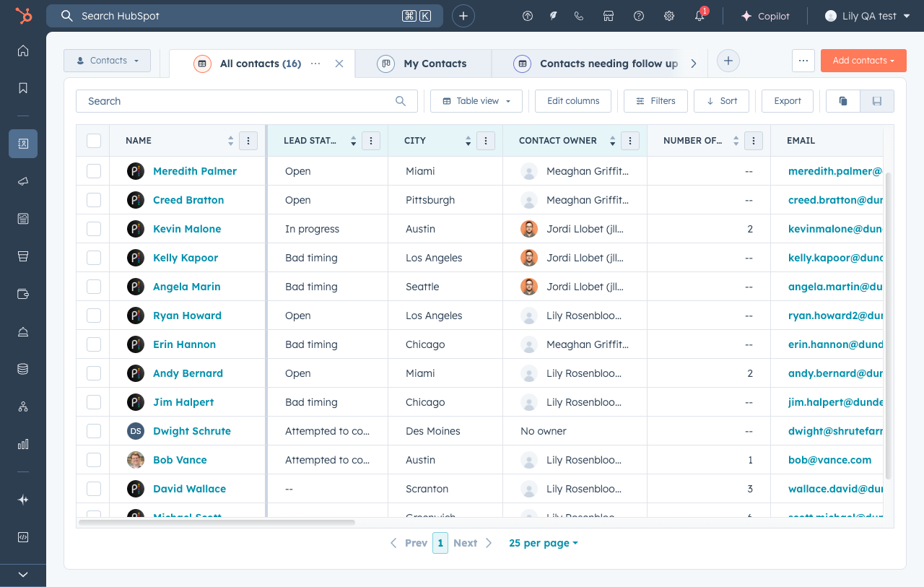Switch to Contacts needing follow up tab
The image size is (924, 587).
click(x=596, y=64)
